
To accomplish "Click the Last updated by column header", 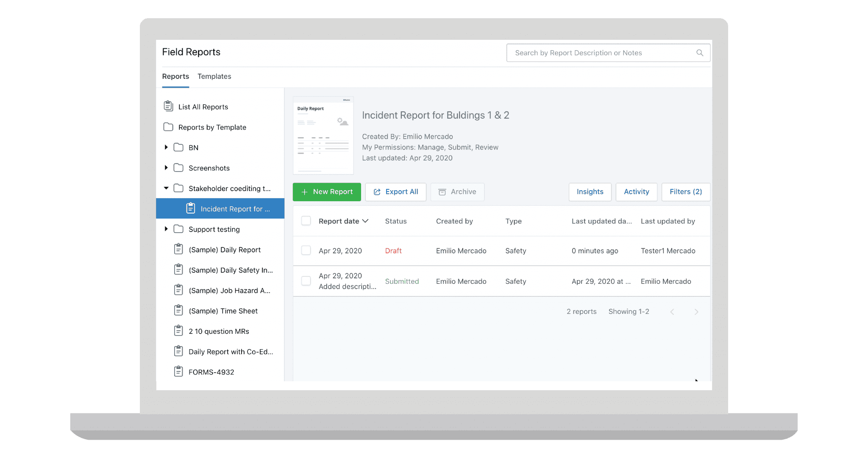I will tap(668, 221).
